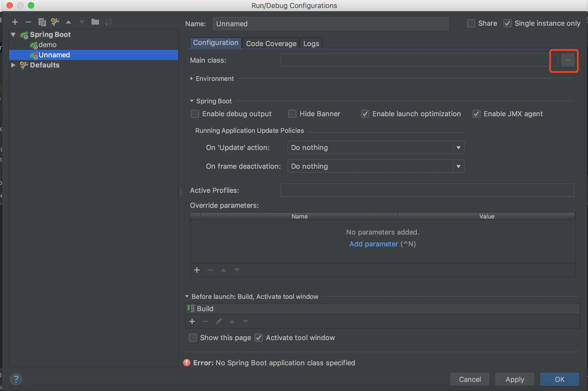Click the remove configuration minus icon

[x=28, y=22]
